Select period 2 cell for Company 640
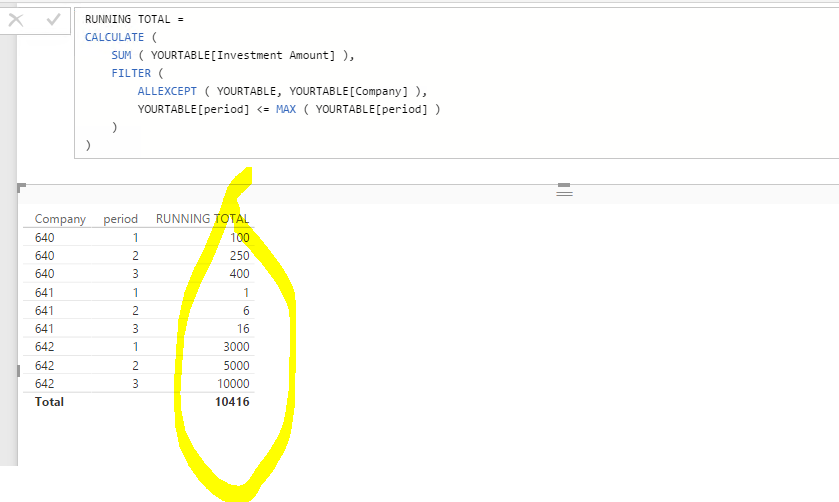This screenshot has width=839, height=502. (x=135, y=256)
